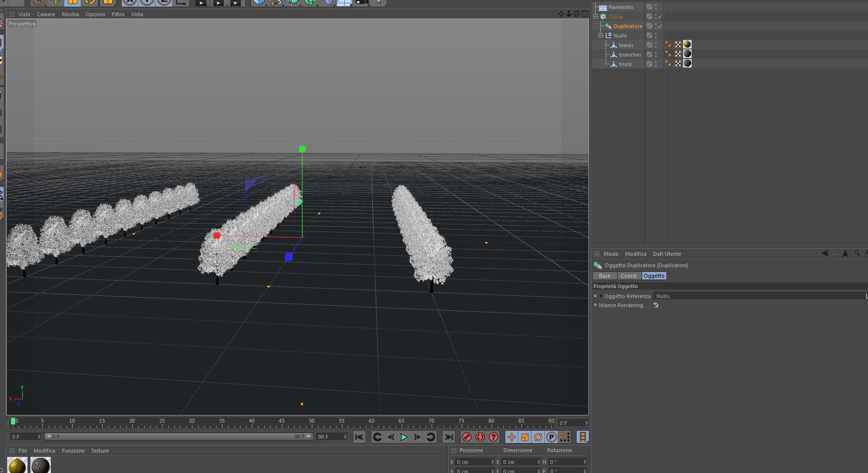
Task: Click the viewport orbit camera icon
Action: coord(577,14)
